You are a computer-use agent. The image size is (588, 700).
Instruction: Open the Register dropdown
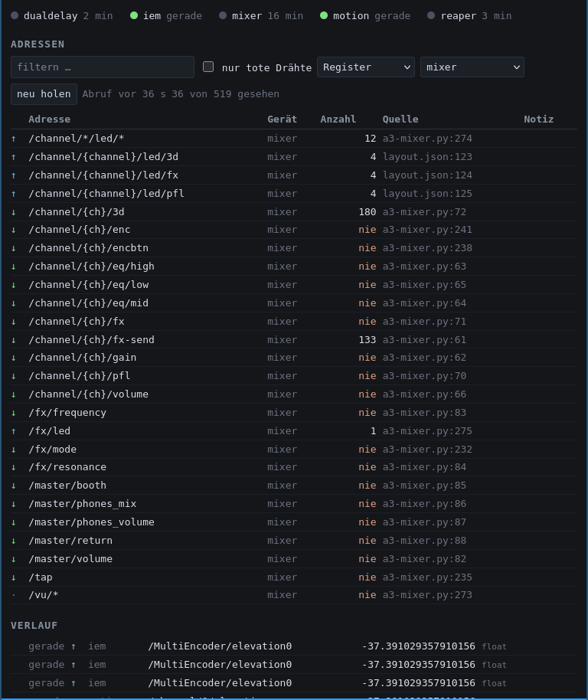[366, 67]
